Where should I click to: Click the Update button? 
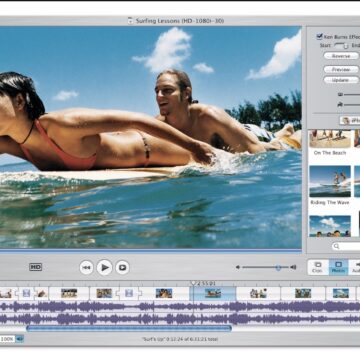click(341, 80)
